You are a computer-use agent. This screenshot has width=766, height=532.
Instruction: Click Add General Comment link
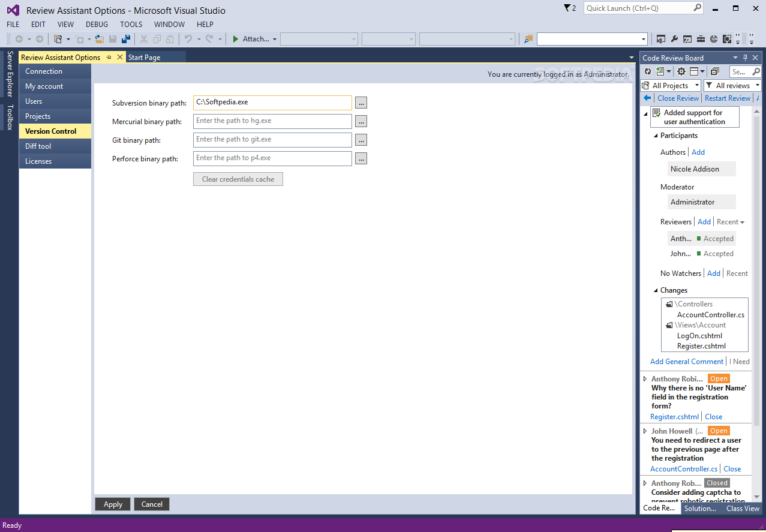coord(687,362)
